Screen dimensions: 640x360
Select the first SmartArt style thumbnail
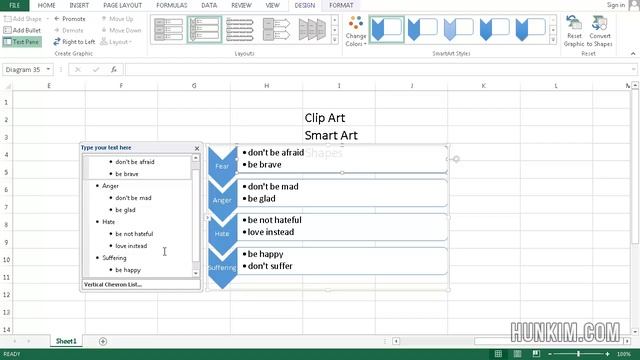click(387, 29)
